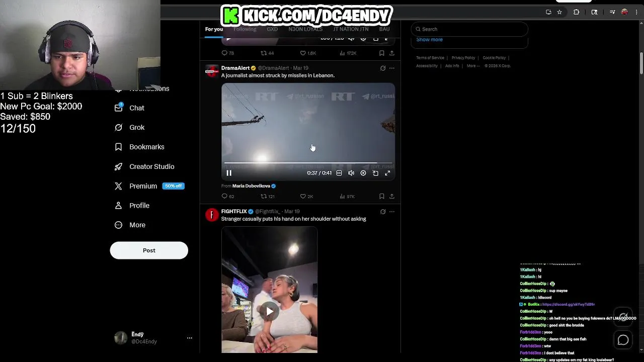Open Creator Studio in the sidebar
Viewport: 644px width, 362px height.
click(144, 166)
